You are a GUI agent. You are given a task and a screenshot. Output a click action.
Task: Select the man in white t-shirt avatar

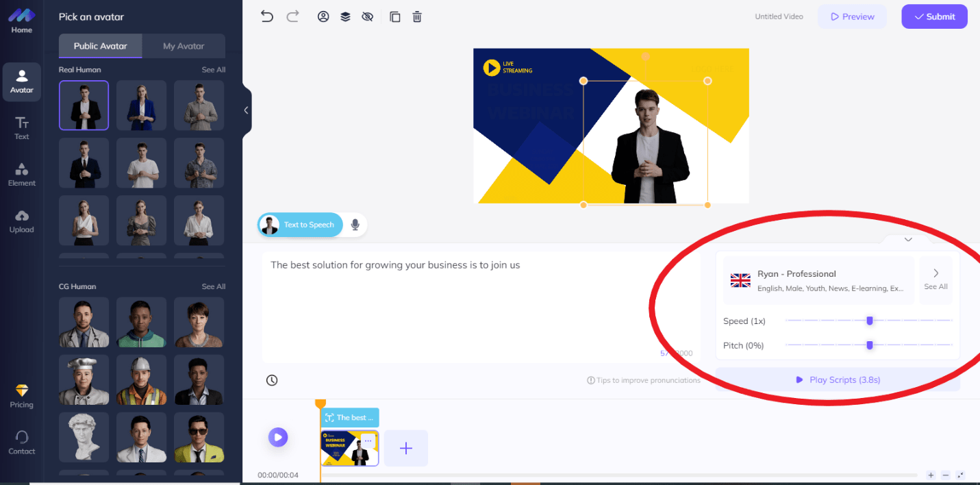141,163
